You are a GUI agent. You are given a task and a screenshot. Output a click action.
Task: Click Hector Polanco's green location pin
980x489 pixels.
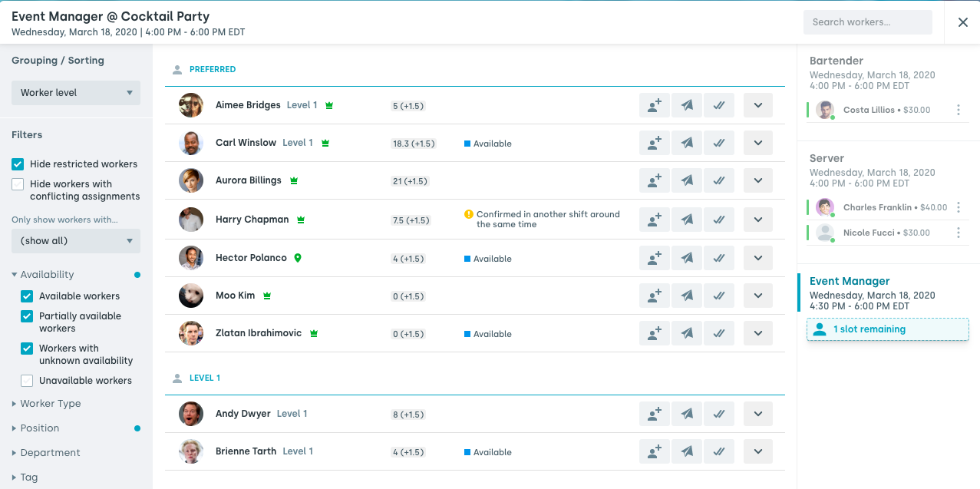click(298, 258)
